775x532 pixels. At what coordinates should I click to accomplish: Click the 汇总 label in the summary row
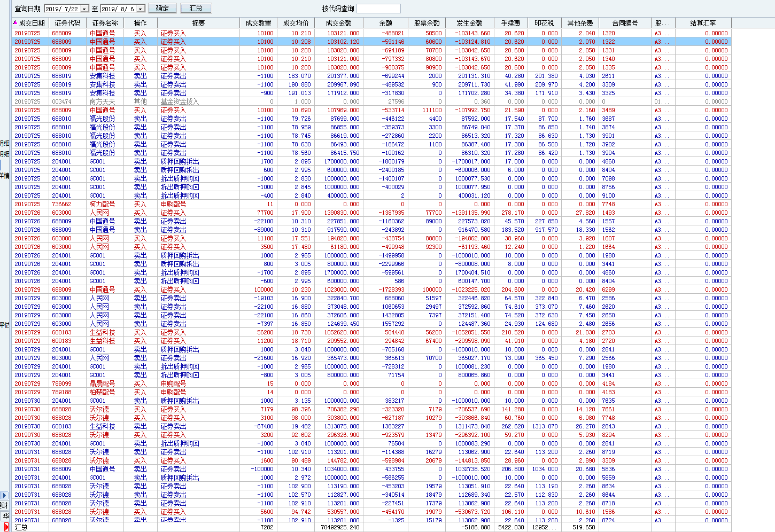[21, 527]
